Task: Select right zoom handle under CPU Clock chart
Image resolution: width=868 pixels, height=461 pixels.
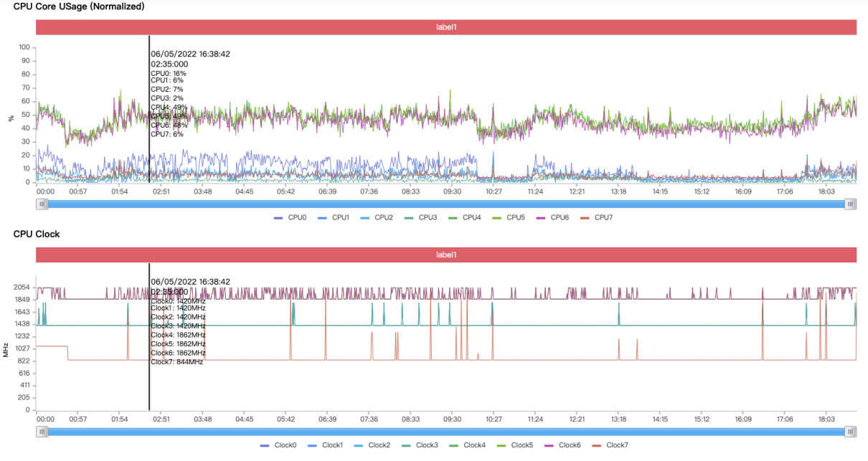Action: (851, 432)
